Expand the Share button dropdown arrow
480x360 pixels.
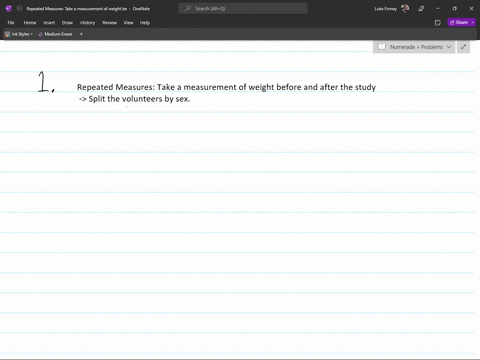point(473,22)
